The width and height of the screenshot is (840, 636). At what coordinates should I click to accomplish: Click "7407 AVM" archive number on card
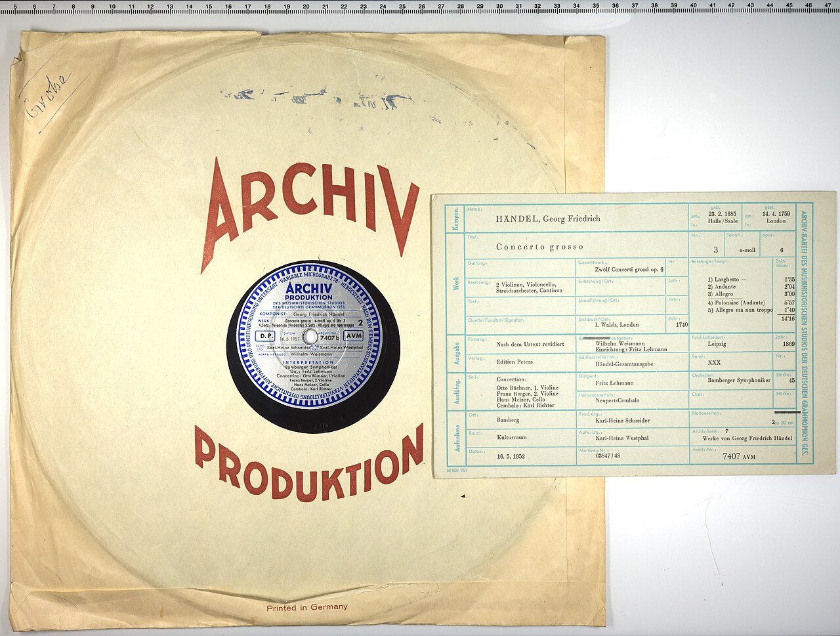coord(739,456)
